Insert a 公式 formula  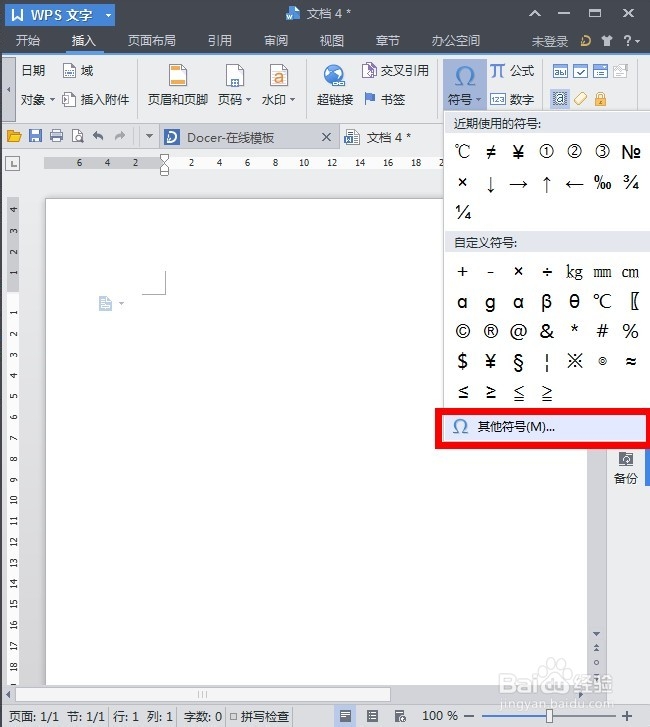pos(512,70)
